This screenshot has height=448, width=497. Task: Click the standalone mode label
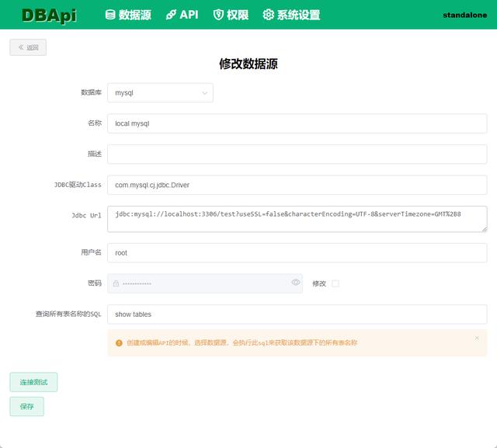pos(464,15)
